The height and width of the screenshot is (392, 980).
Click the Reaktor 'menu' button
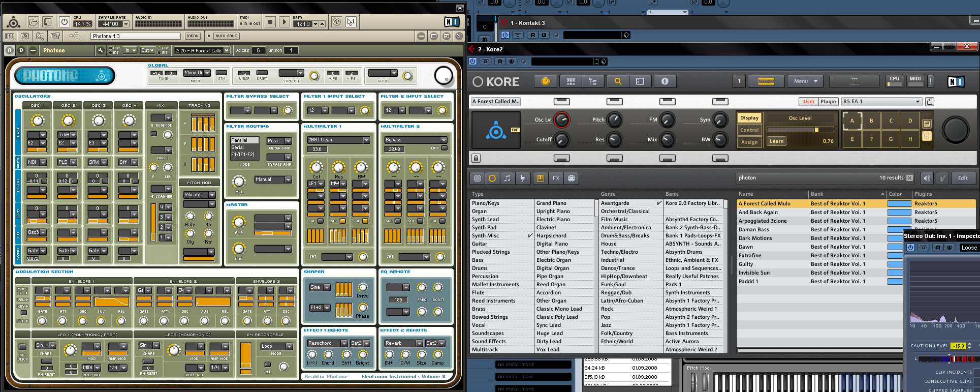coord(193,36)
